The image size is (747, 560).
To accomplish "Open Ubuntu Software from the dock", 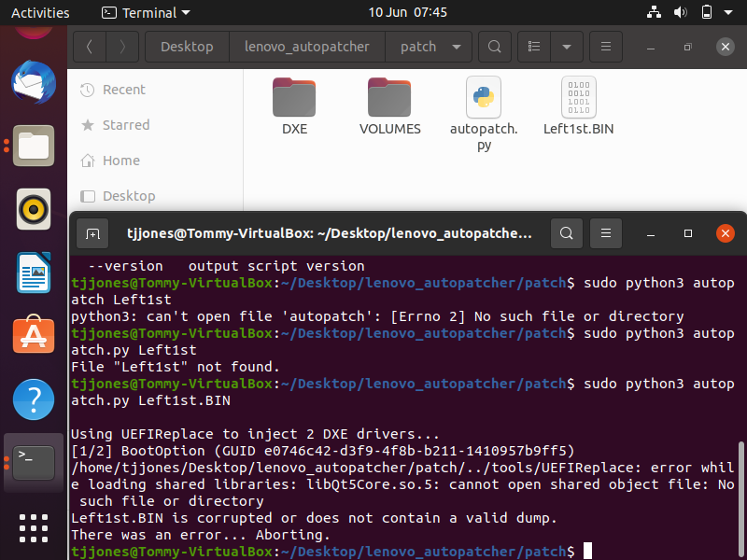I will (x=34, y=335).
